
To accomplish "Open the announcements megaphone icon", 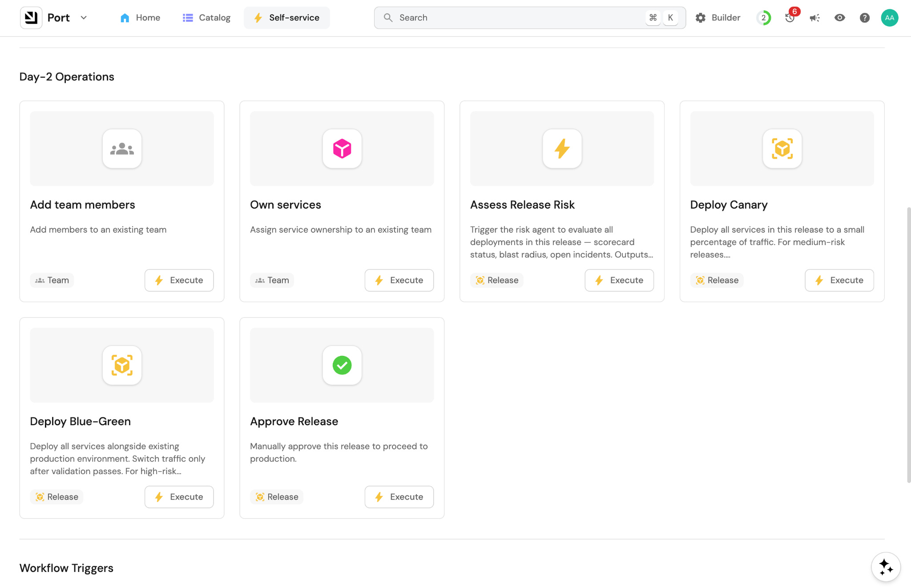I will (x=814, y=18).
